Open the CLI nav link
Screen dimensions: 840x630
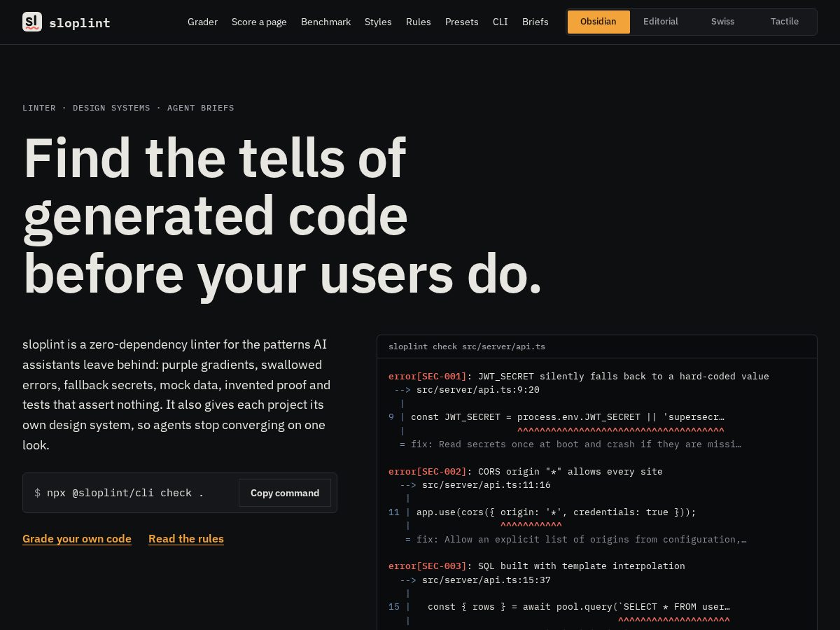pyautogui.click(x=500, y=22)
